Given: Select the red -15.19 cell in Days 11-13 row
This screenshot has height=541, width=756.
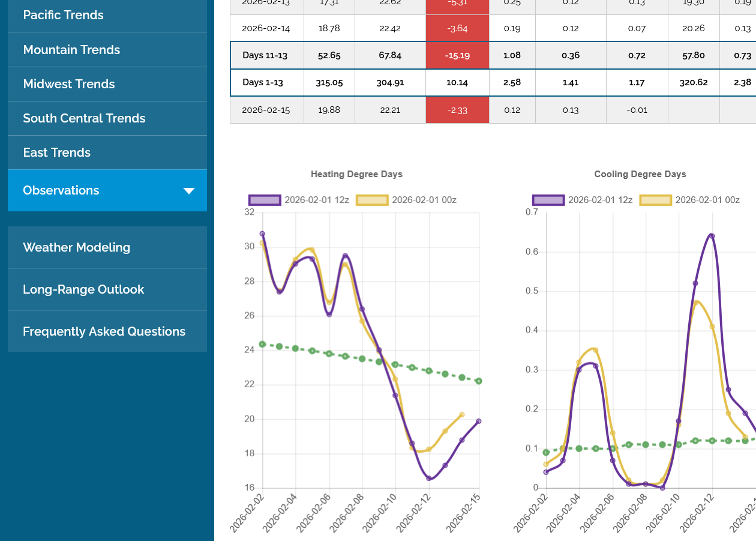Looking at the screenshot, I should pyautogui.click(x=457, y=55).
